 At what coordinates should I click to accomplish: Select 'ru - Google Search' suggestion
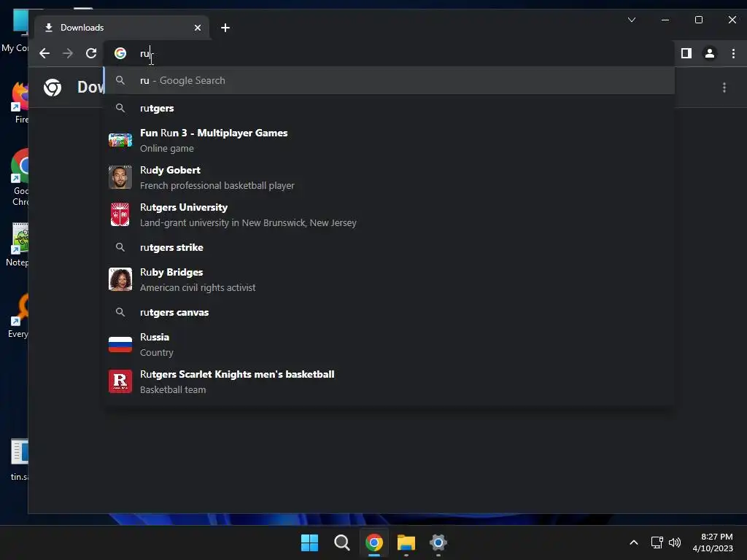389,80
